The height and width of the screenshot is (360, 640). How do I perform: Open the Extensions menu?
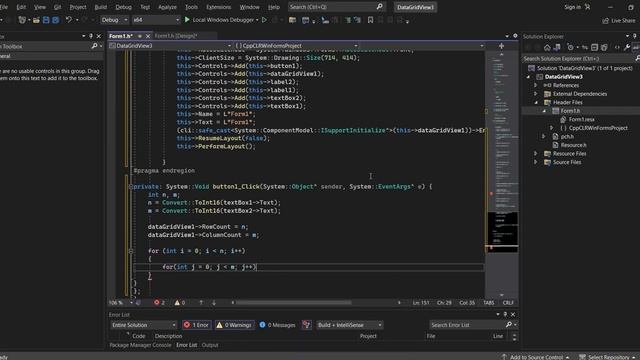[218, 7]
